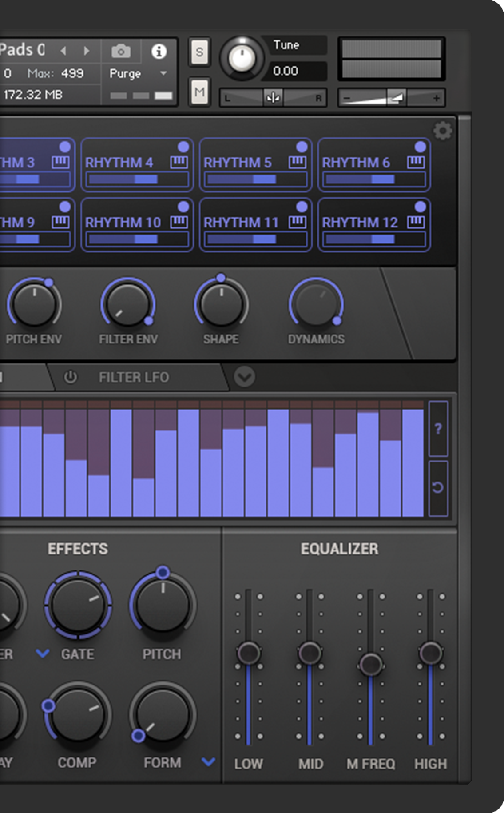This screenshot has width=504, height=813.
Task: Click the memory size text 172.32 MB
Action: [33, 95]
